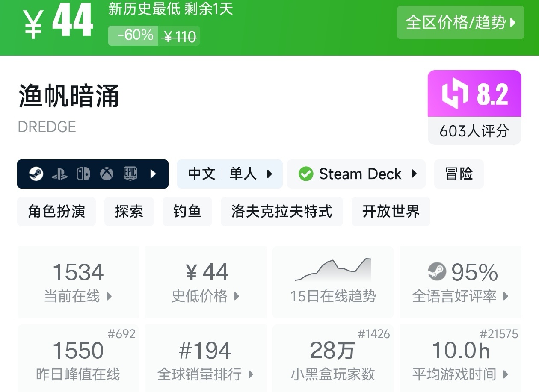Open 当前在线 current players stat
Screen dimensions: 539x392
(78, 282)
